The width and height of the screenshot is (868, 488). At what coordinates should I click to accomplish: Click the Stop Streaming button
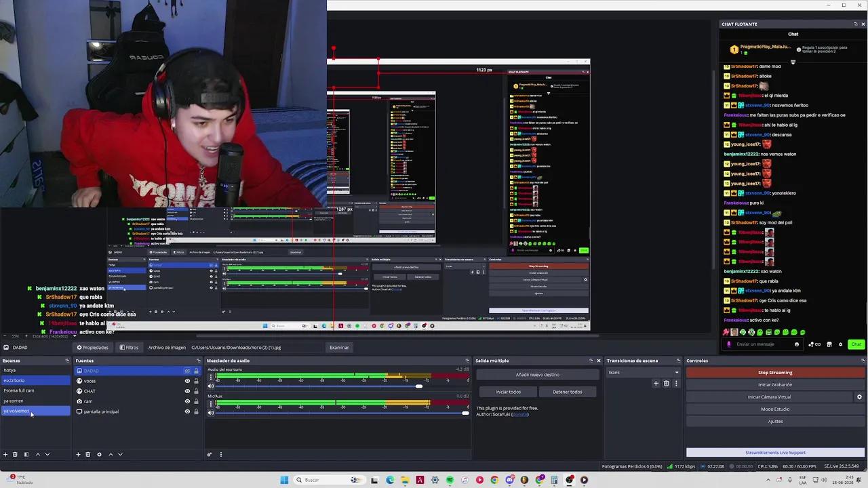[775, 373]
